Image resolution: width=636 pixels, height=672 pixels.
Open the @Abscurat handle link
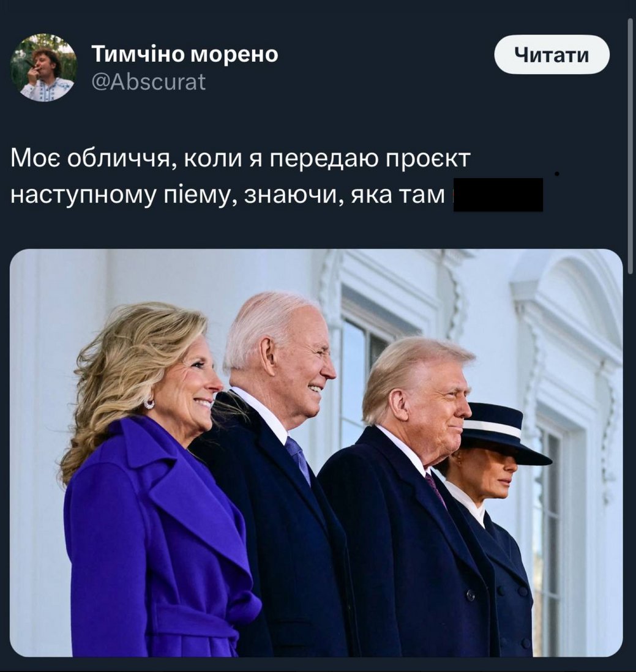(149, 82)
